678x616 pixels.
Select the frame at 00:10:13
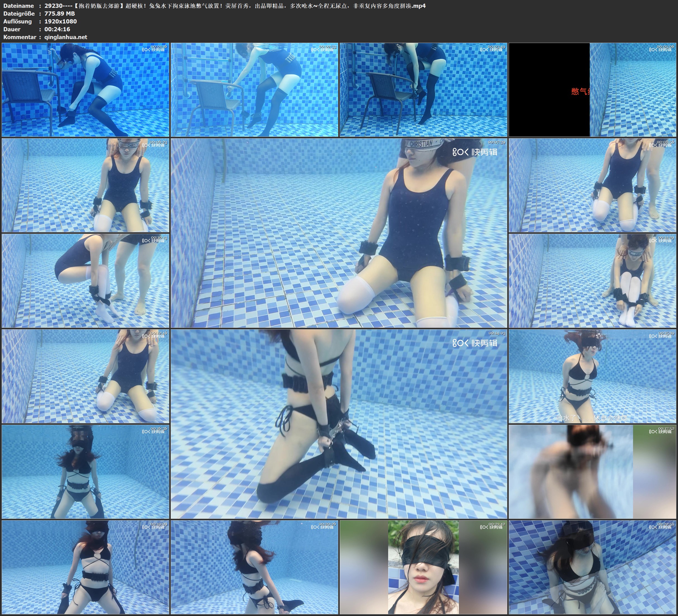tap(85, 281)
